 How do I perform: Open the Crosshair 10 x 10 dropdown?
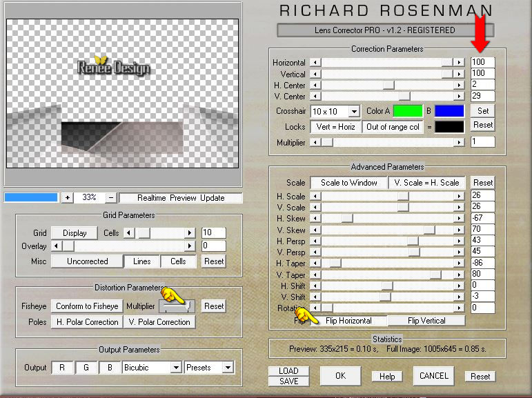[335, 111]
